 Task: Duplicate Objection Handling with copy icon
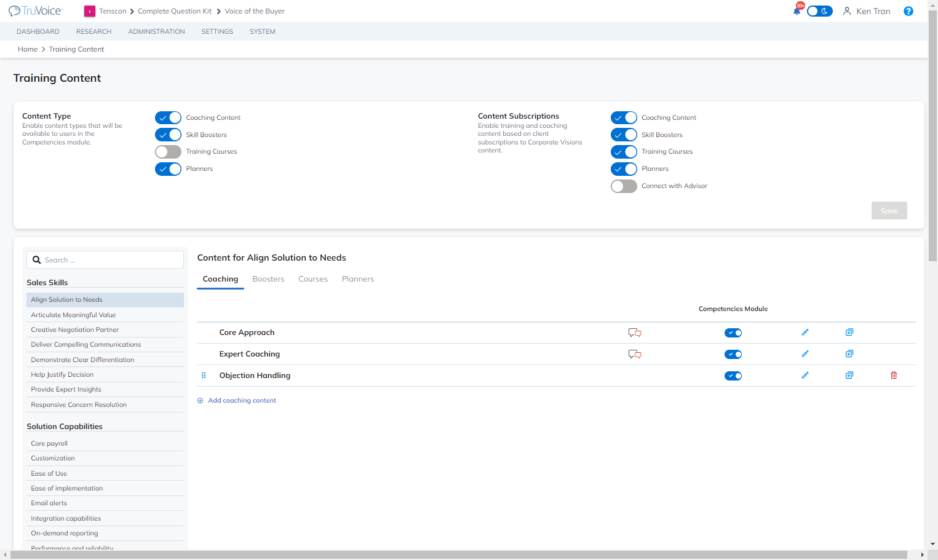(849, 376)
